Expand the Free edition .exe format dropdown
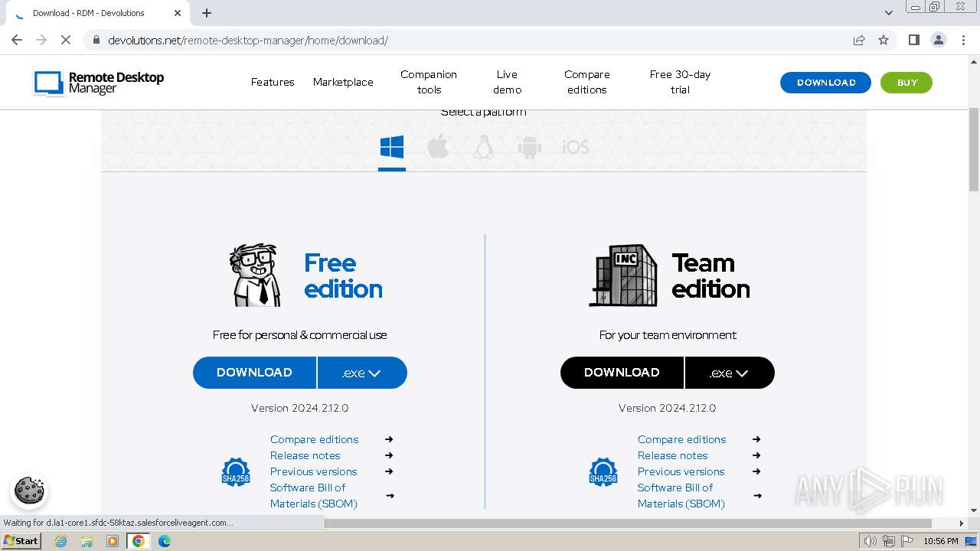 (x=362, y=373)
